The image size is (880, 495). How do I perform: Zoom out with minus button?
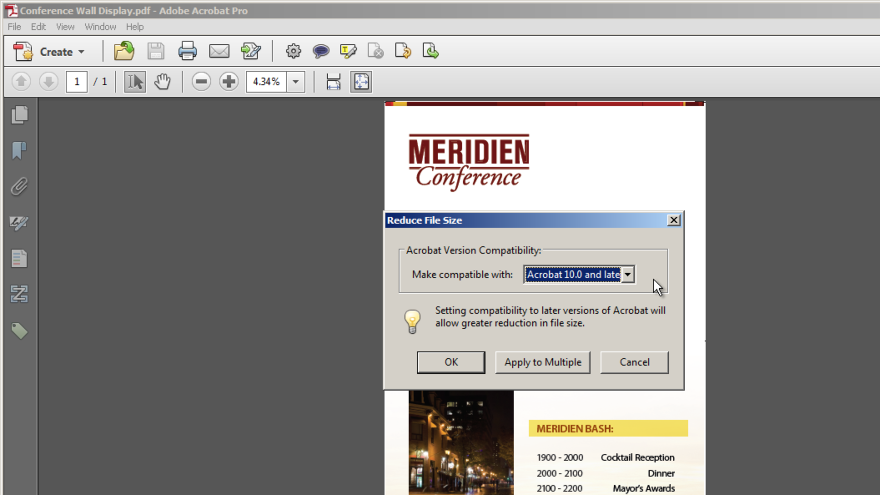(201, 82)
